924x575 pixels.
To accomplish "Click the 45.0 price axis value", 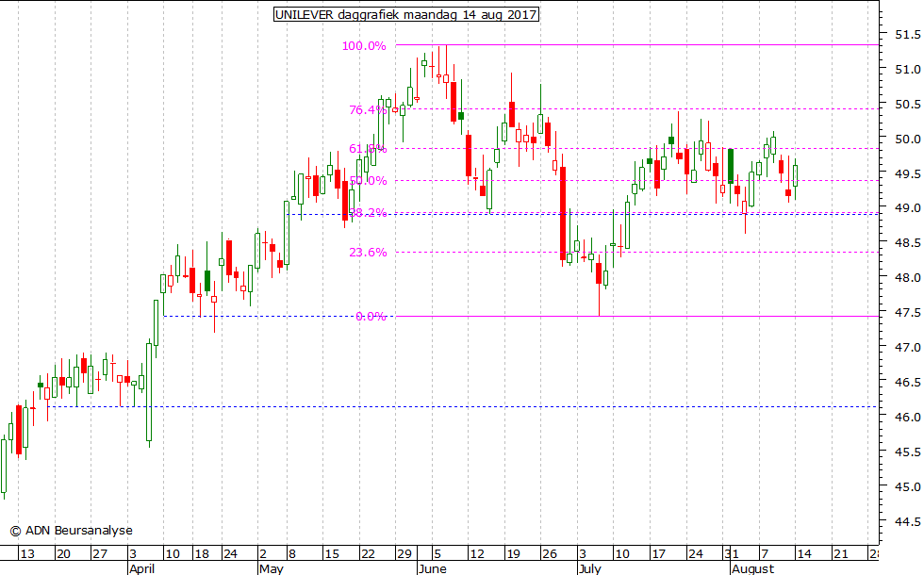I will coord(907,486).
